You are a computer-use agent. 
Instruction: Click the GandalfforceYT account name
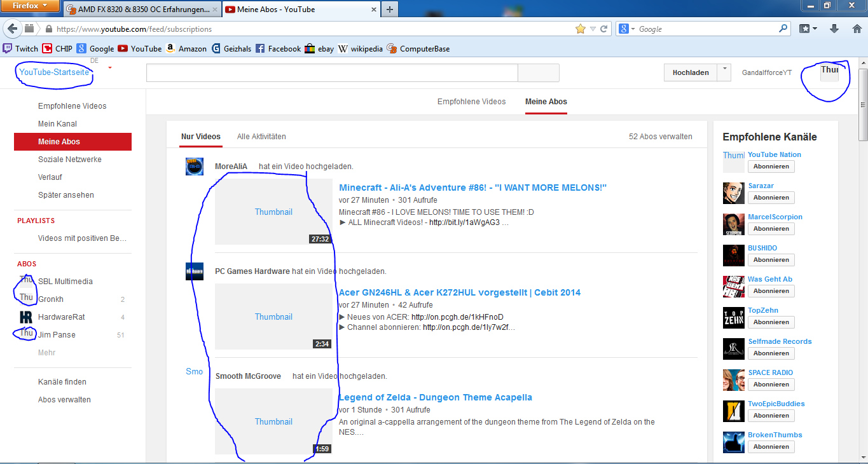pos(767,72)
